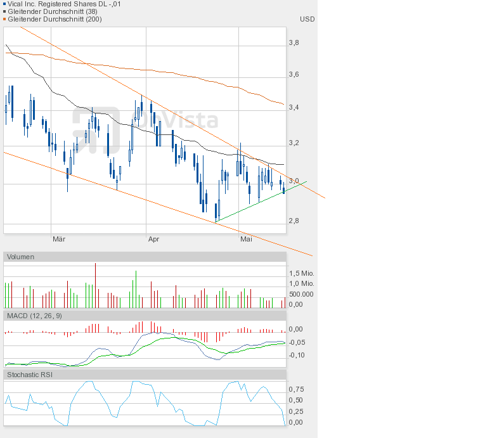The width and height of the screenshot is (504, 438).
Task: Click the -0,10 MACD axis label
Action: click(297, 356)
